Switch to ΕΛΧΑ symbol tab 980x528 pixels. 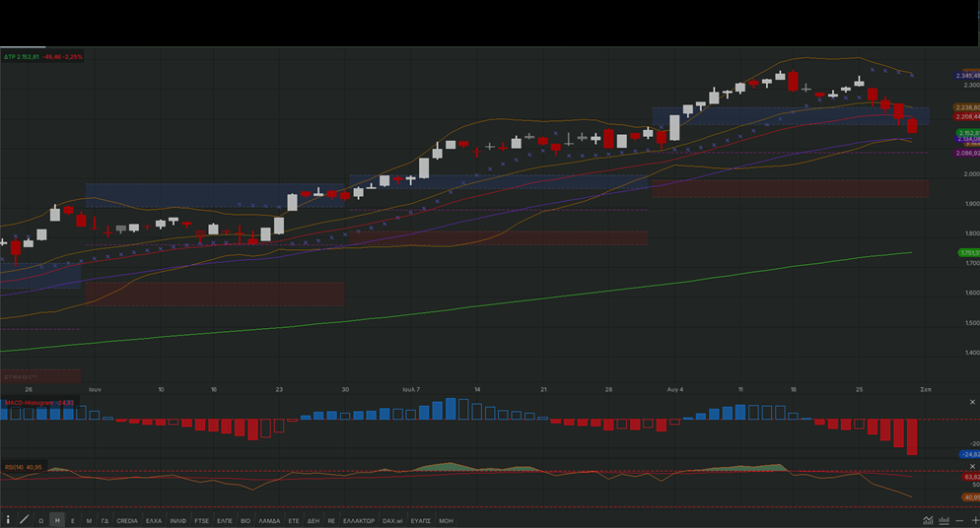[154, 520]
